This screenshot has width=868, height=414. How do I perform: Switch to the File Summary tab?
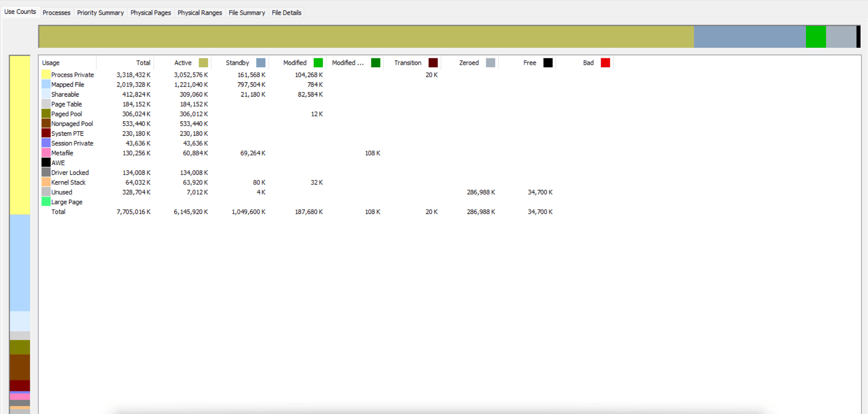pos(247,13)
